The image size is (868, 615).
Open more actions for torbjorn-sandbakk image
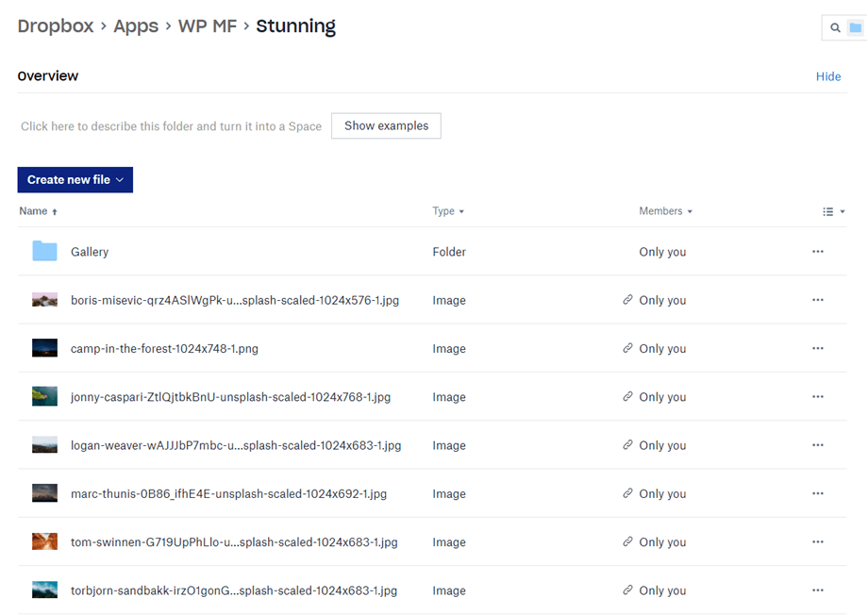817,590
